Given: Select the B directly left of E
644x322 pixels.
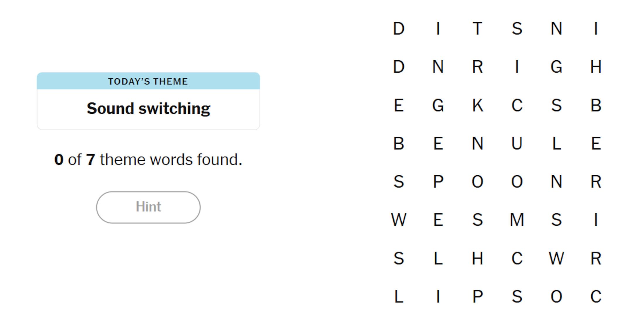Looking at the screenshot, I should pyautogui.click(x=399, y=143).
